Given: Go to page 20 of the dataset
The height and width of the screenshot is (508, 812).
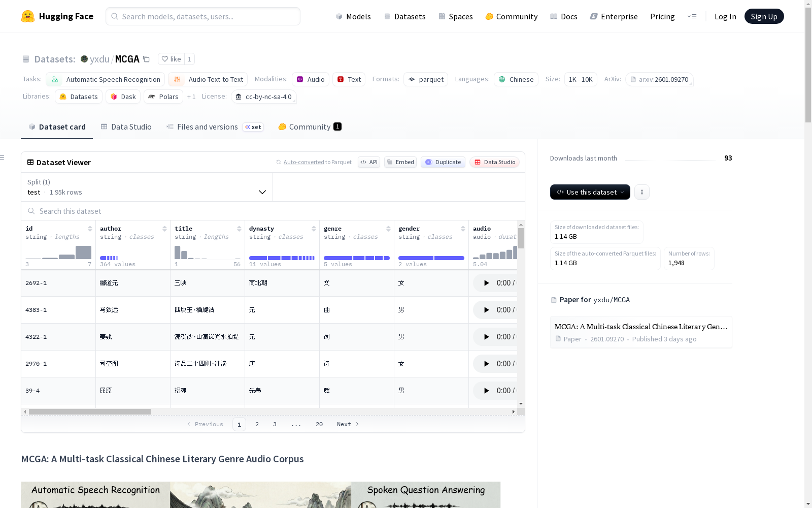Looking at the screenshot, I should pos(319,424).
